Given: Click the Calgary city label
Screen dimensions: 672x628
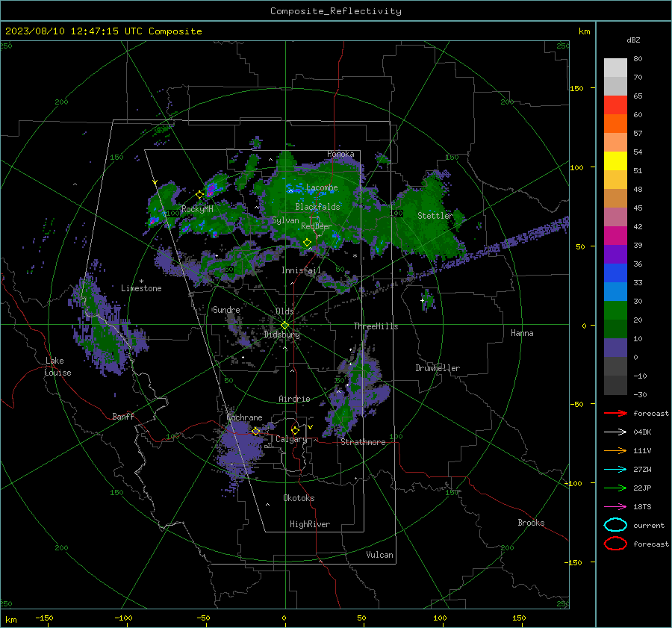Looking at the screenshot, I should pyautogui.click(x=291, y=439).
